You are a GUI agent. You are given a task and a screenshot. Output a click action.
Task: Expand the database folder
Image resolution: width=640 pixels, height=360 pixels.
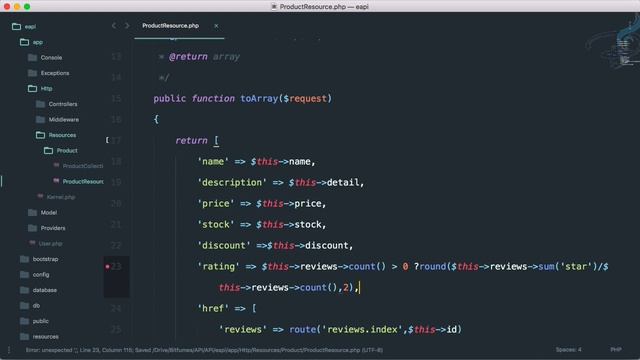tap(44, 290)
